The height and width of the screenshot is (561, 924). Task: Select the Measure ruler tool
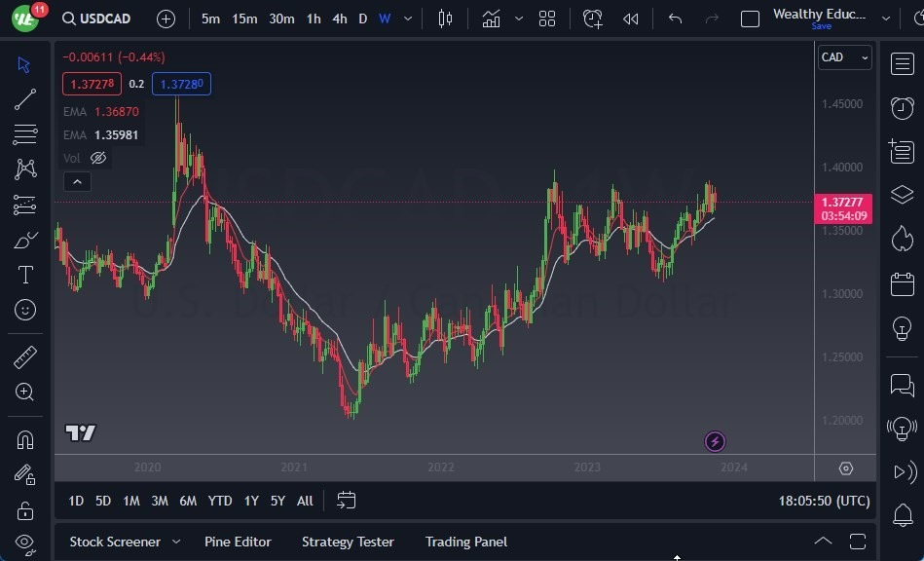click(24, 356)
